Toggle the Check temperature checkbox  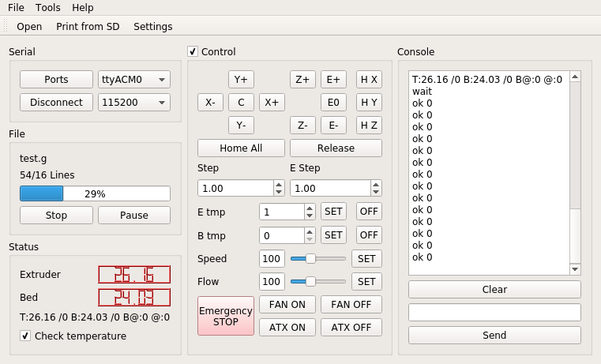25,336
